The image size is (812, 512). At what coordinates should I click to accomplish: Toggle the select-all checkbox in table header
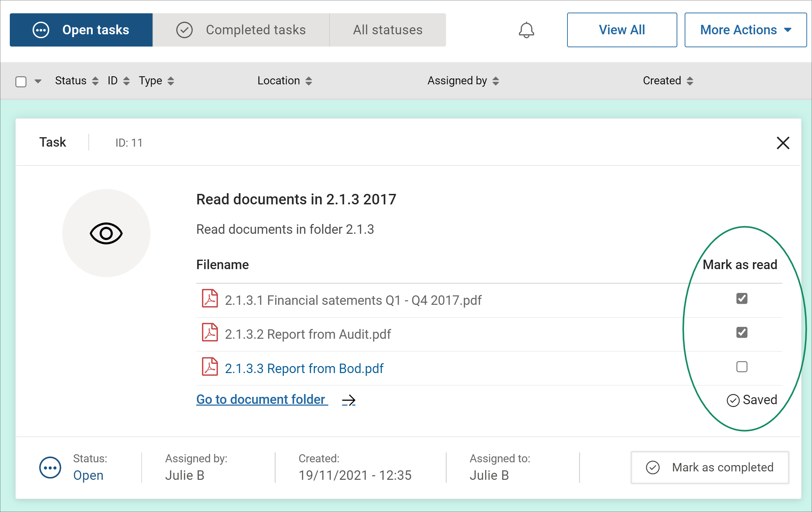[x=21, y=82]
